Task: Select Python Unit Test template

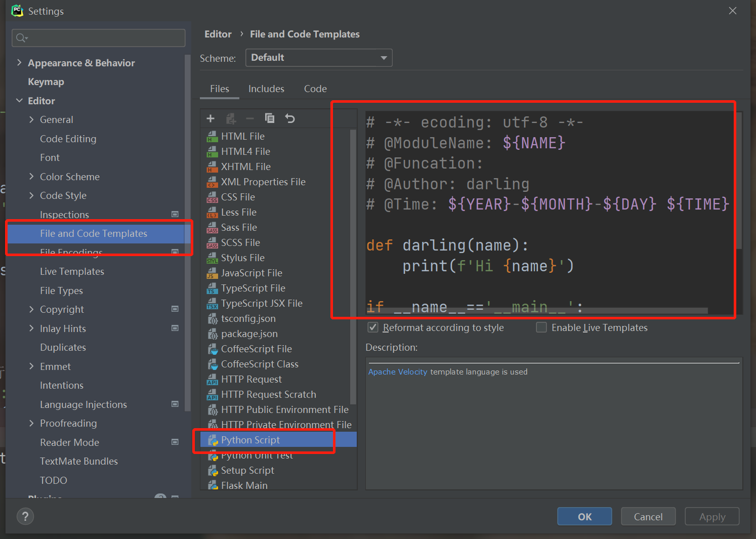Action: coord(257,455)
